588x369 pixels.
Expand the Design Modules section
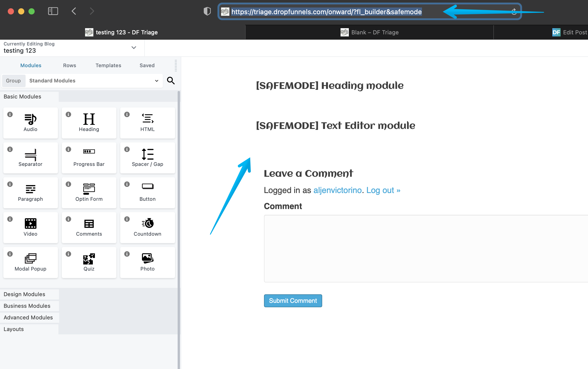pos(24,294)
